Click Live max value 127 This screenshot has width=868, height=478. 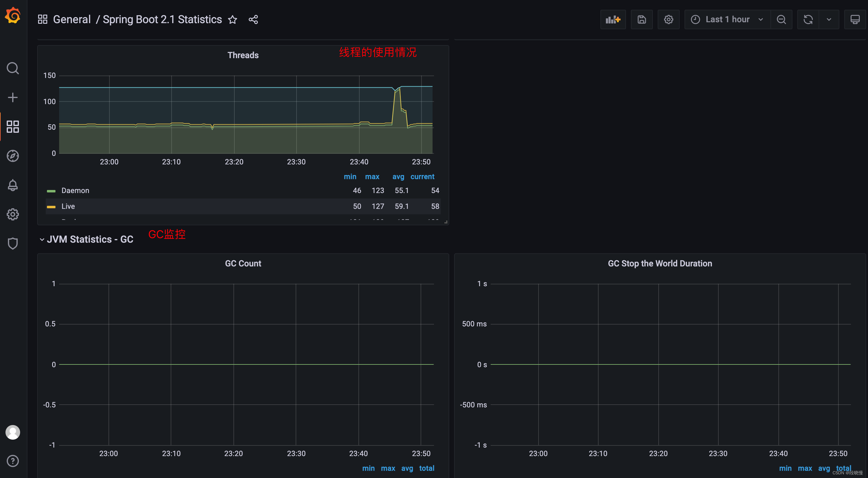pos(378,206)
